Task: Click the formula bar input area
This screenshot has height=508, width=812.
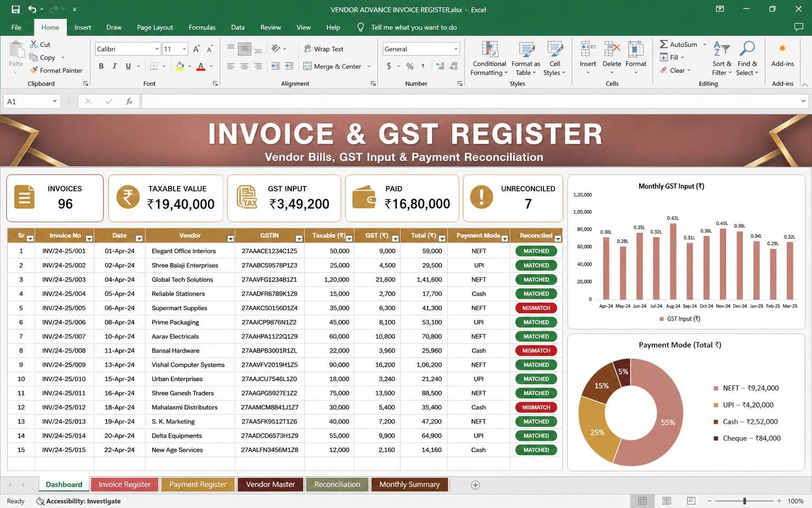Action: coord(470,101)
